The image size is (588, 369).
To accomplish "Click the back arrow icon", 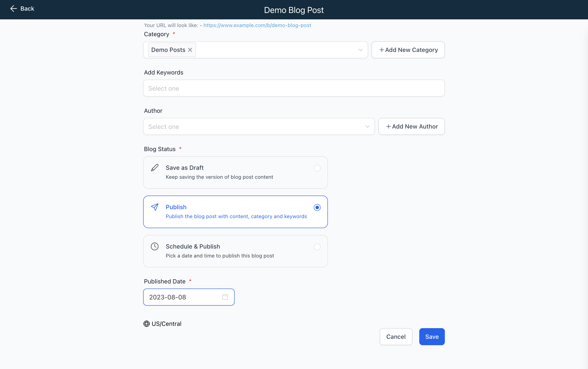I will point(13,9).
